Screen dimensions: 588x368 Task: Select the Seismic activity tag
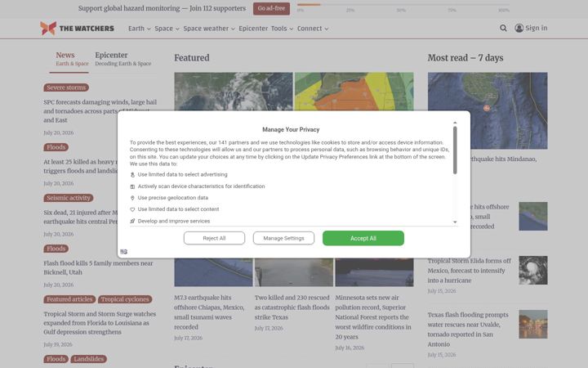tap(69, 198)
